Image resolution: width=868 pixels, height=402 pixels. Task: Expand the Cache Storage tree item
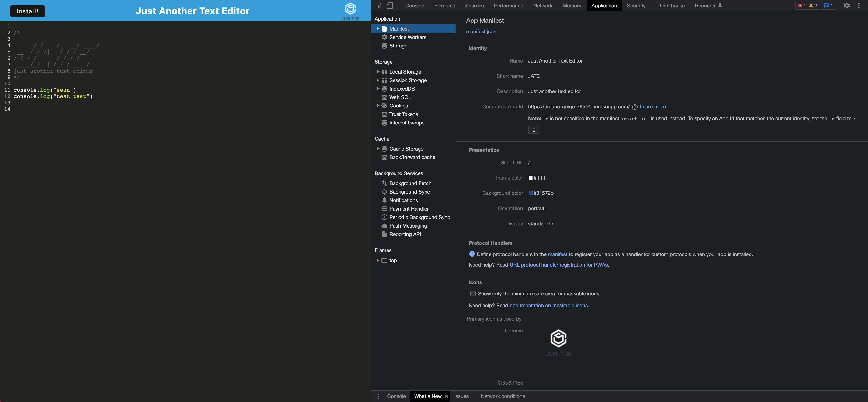[378, 149]
